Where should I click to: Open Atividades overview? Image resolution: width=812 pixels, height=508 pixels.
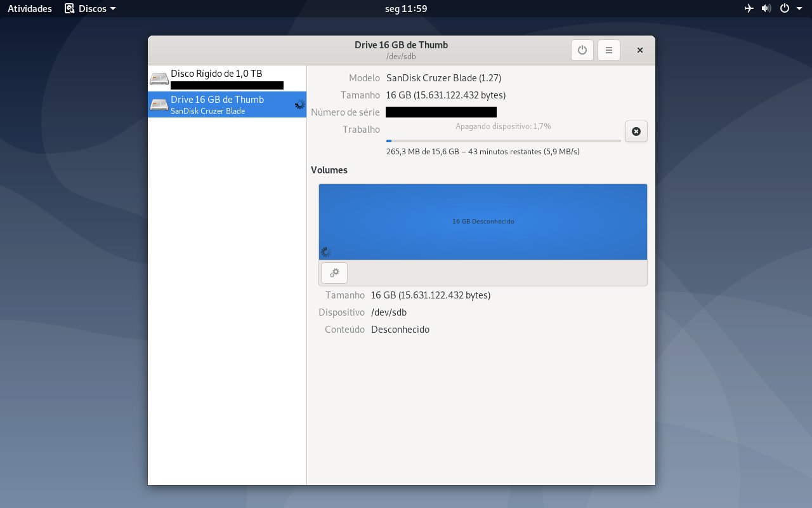[30, 9]
